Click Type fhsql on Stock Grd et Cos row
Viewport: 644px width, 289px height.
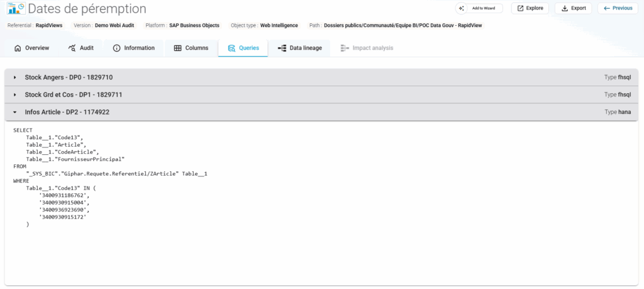pos(618,94)
